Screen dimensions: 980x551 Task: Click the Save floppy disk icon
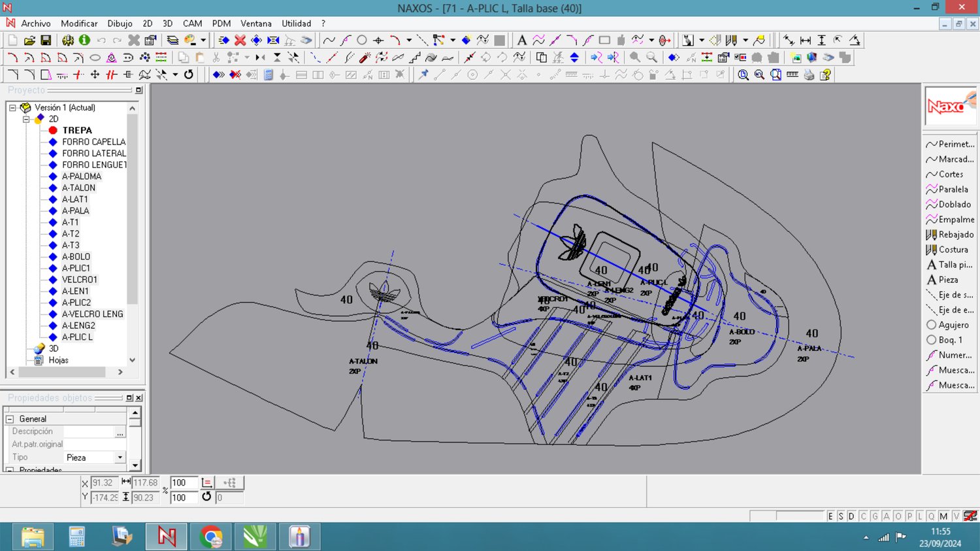[46, 41]
